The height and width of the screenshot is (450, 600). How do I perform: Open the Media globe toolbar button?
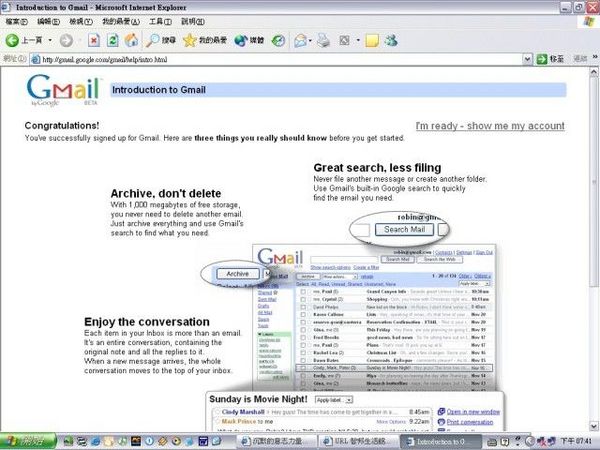coord(249,40)
